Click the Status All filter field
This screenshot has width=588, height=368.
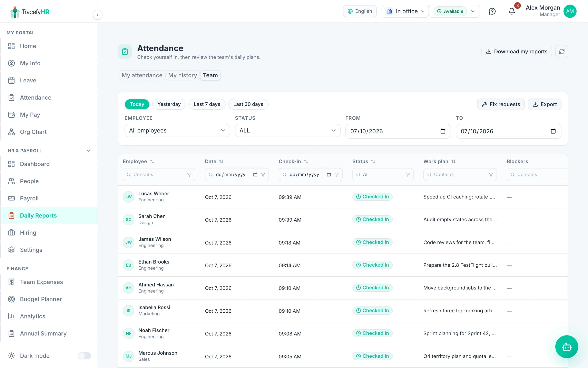[383, 175]
